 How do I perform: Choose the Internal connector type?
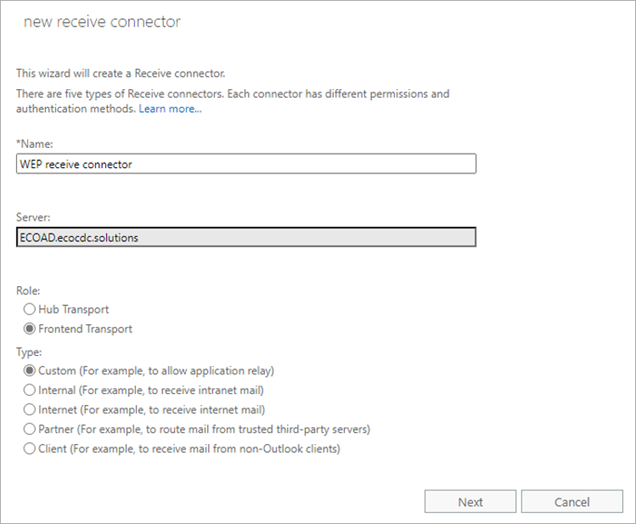[30, 390]
